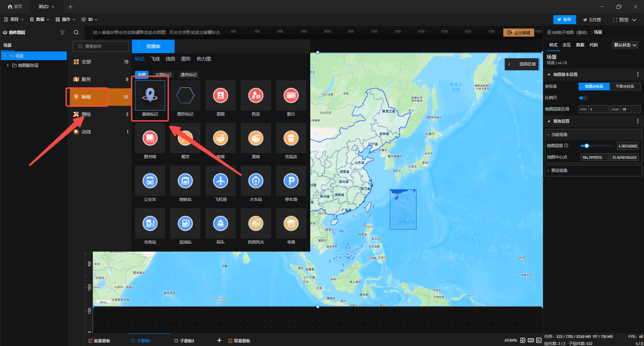Adjust the 地图层级 slider handle

tap(587, 146)
